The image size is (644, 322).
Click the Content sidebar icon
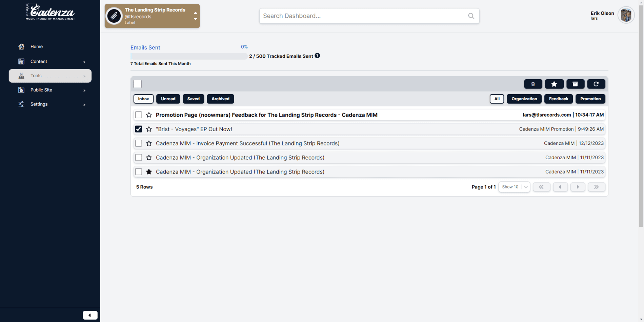point(21,61)
